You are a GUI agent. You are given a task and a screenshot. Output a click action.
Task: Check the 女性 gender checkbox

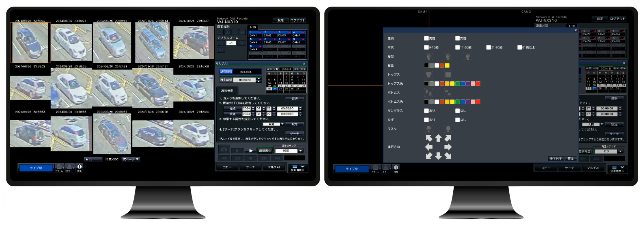(457, 38)
